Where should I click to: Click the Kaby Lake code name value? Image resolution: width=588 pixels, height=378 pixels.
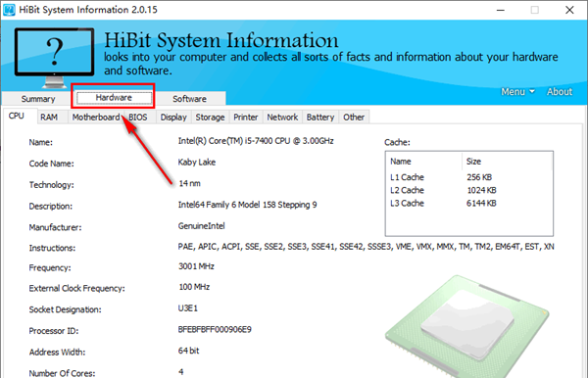[197, 163]
